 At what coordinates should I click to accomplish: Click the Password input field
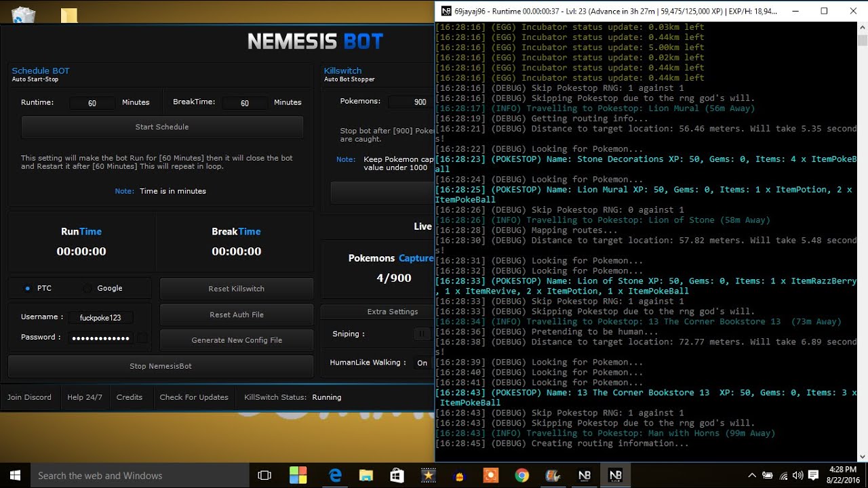point(100,338)
